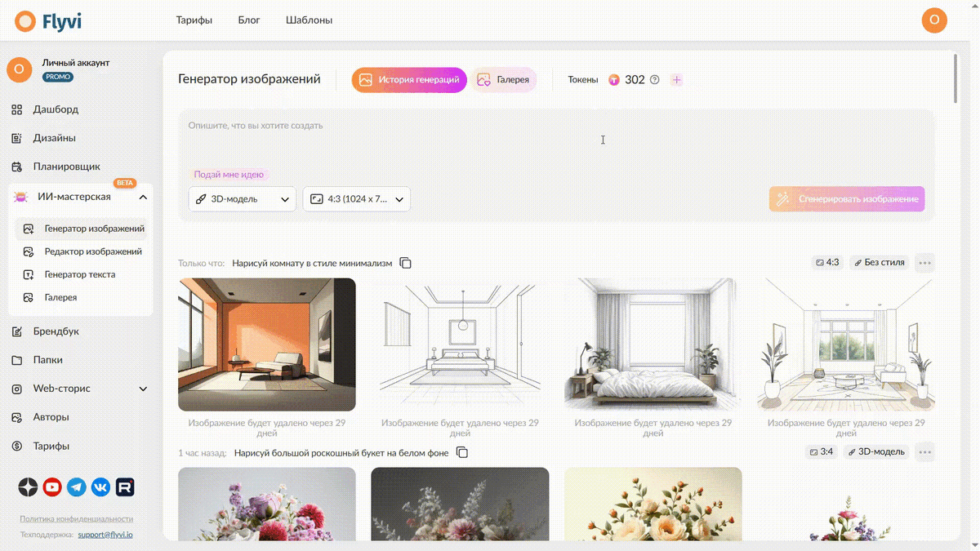
Task: Click the Rutube social icon
Action: point(125,487)
